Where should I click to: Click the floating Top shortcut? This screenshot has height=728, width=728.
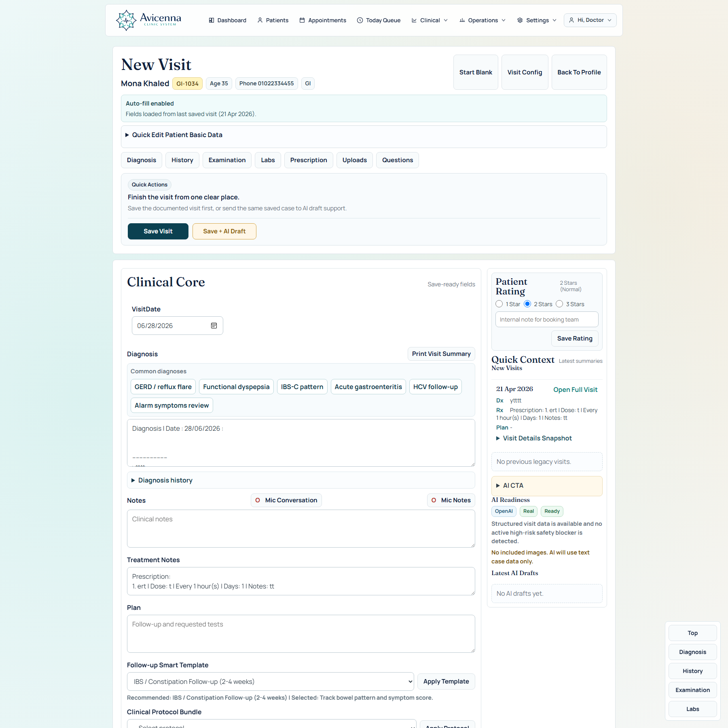(x=693, y=633)
